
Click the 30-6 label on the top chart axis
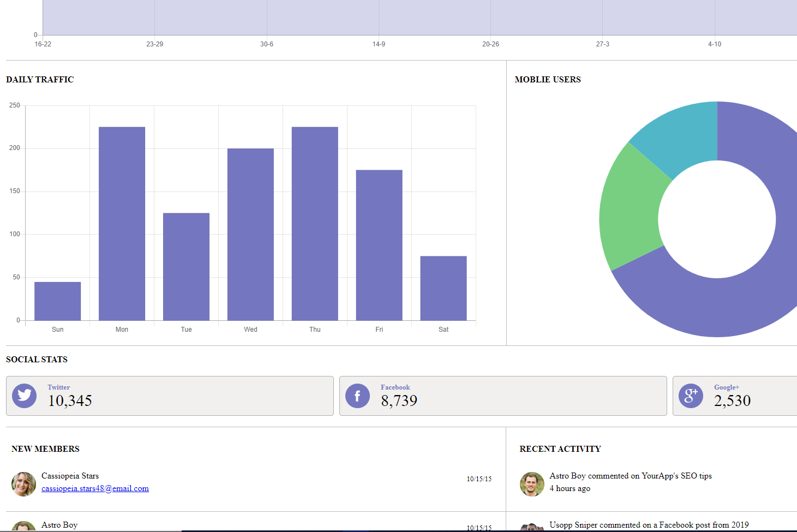(x=267, y=44)
